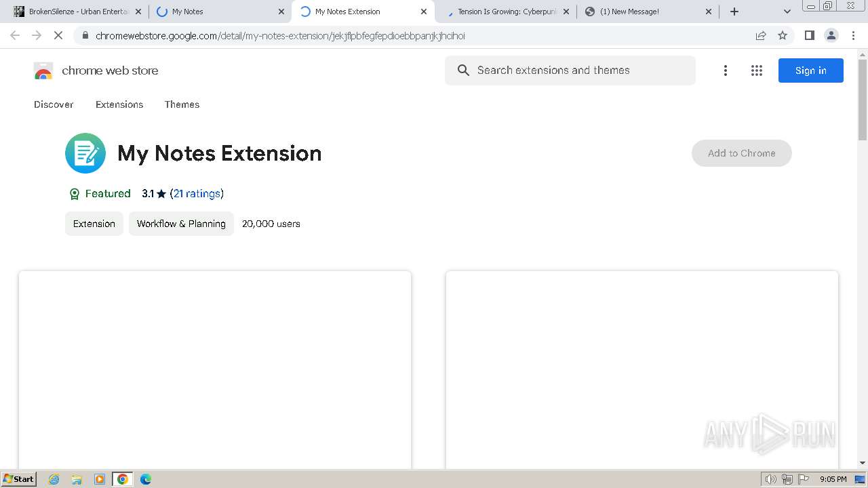Click into Search extensions and themes field
This screenshot has width=868, height=488.
click(x=570, y=70)
